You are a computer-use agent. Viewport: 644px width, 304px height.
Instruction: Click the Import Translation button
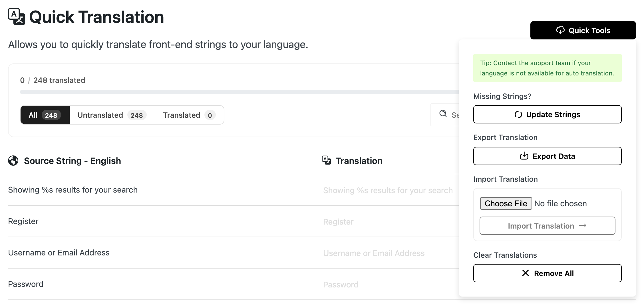pyautogui.click(x=547, y=226)
